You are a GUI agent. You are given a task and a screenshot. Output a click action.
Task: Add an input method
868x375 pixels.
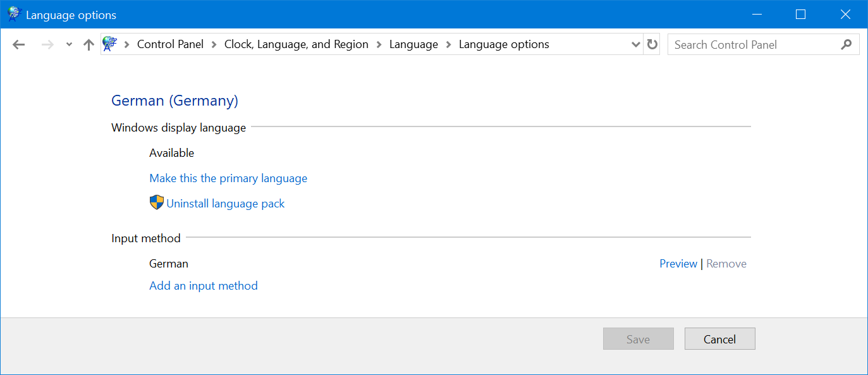204,286
